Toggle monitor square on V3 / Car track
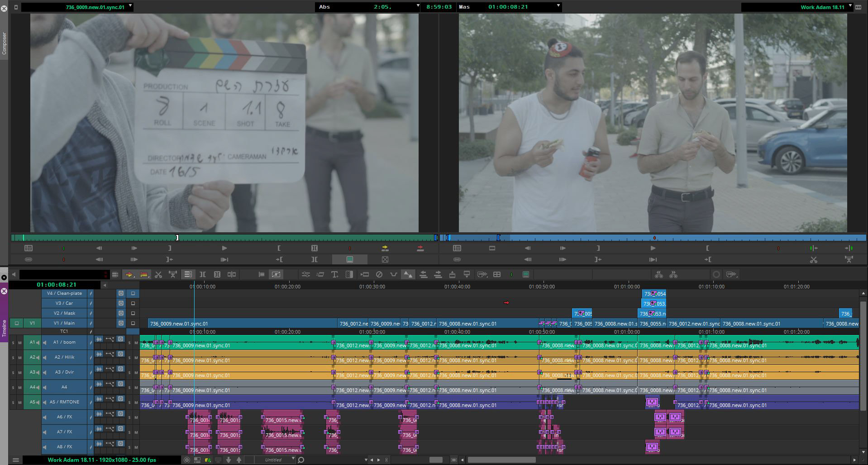868x465 pixels. tap(133, 303)
